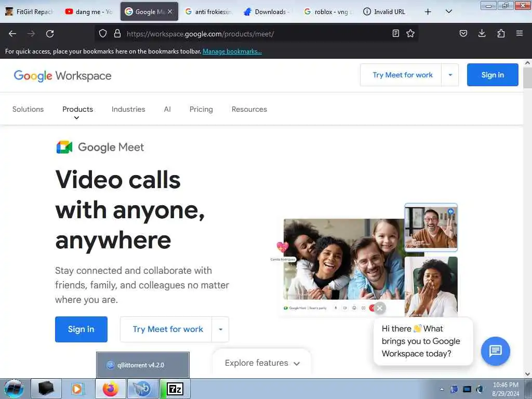Click hero Try Meet for work button
Image resolution: width=532 pixels, height=399 pixels.
point(166,329)
